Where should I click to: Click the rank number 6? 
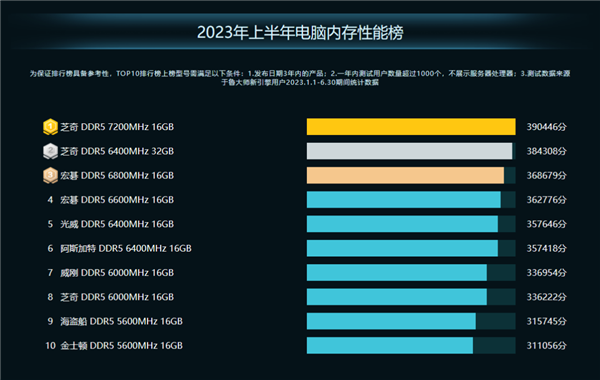point(50,248)
